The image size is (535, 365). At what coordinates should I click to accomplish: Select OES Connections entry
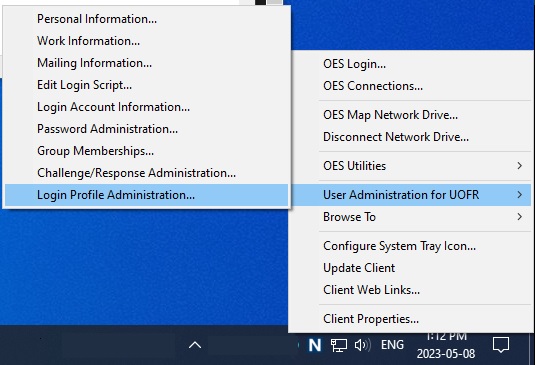coord(410,86)
